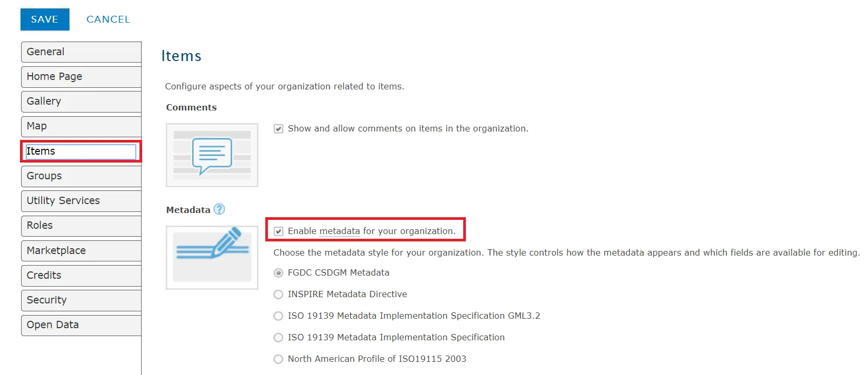Open the General settings tab
Screen dimensions: 868x375
click(81, 52)
